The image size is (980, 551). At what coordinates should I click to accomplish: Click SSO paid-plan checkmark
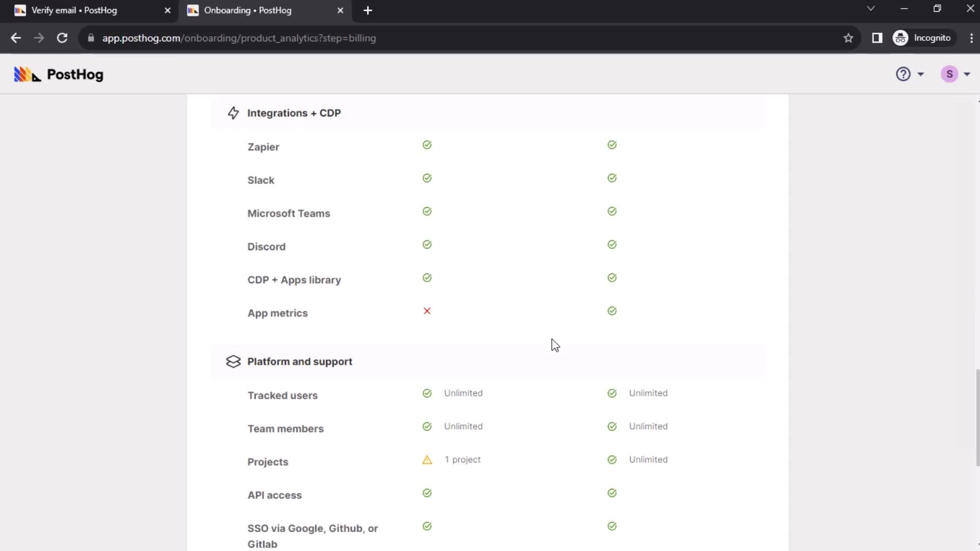coord(612,526)
